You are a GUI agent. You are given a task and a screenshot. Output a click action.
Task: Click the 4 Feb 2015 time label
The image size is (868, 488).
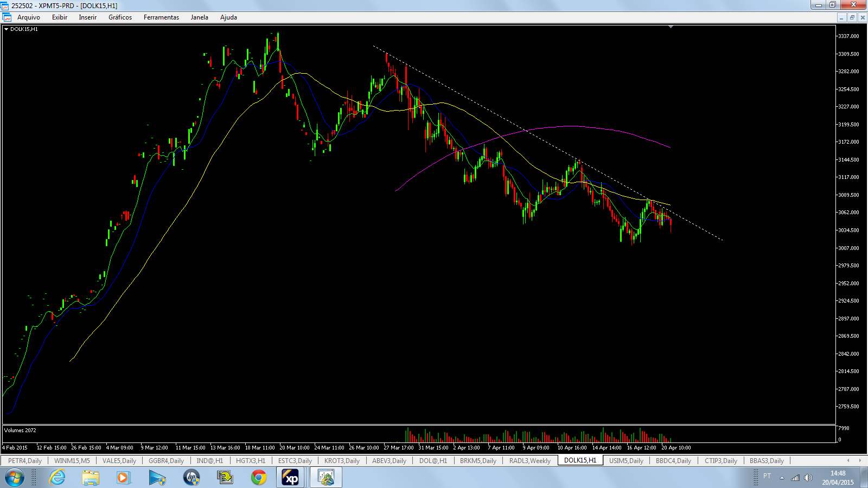coord(15,448)
